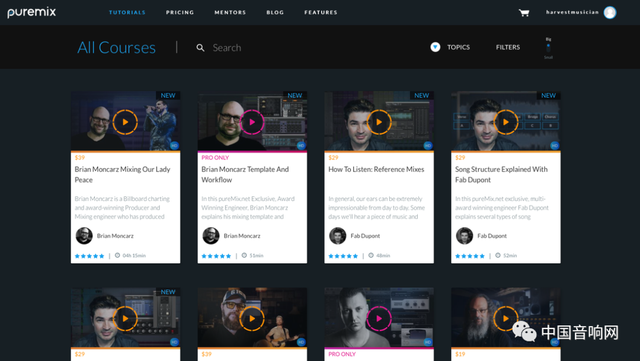Click star rating on Mixing Our Lady Peace card
This screenshot has width=640, height=361.
(x=89, y=256)
